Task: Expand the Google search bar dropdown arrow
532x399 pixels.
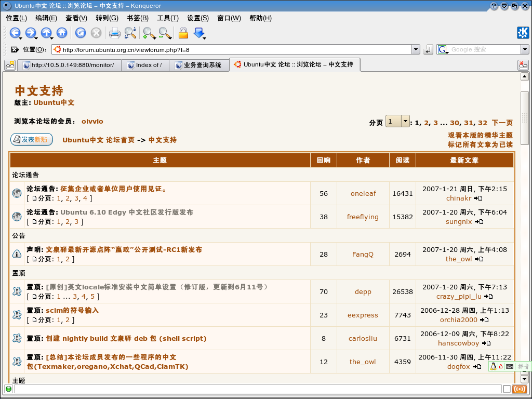Action: [525, 49]
